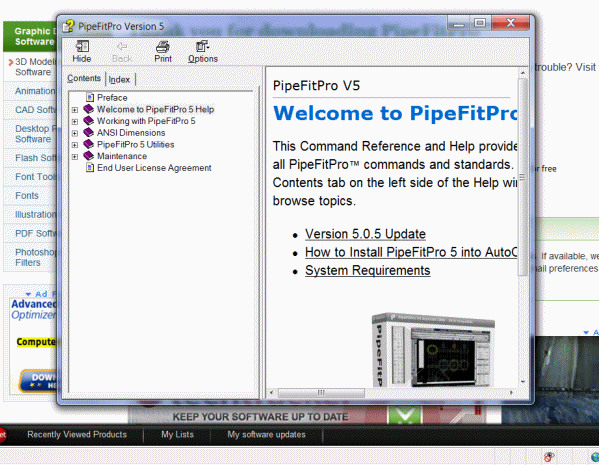Select the Maintenance topic
This screenshot has width=599, height=465.
(x=122, y=156)
